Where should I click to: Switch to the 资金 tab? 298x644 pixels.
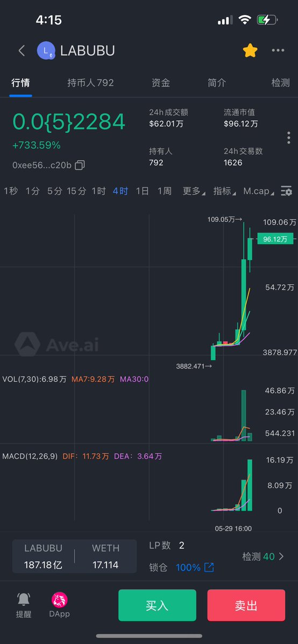[x=160, y=83]
